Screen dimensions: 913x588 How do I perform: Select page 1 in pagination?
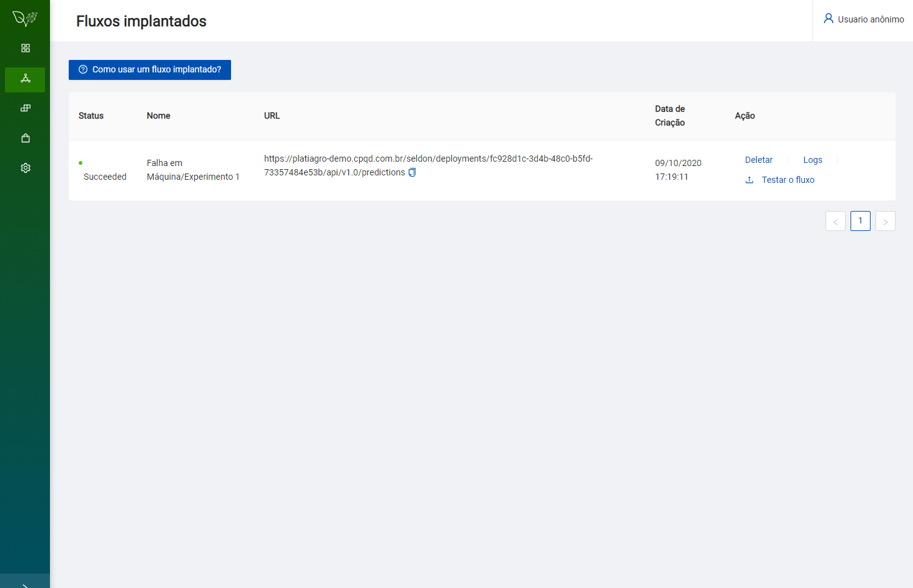tap(861, 221)
